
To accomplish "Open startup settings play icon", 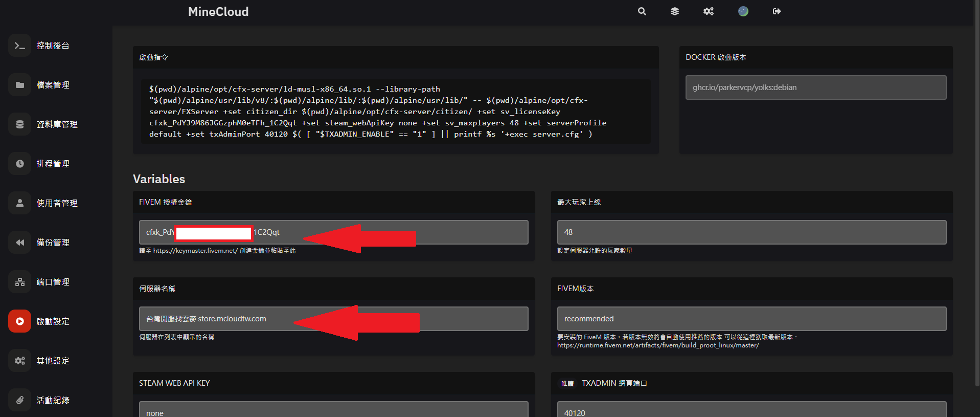I will click(19, 321).
